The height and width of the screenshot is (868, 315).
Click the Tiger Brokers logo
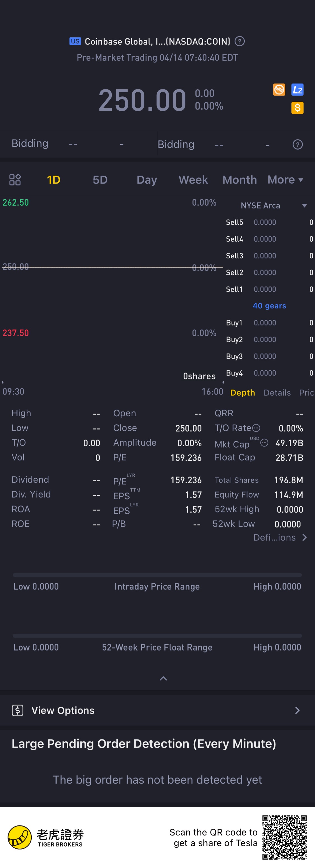click(x=45, y=837)
